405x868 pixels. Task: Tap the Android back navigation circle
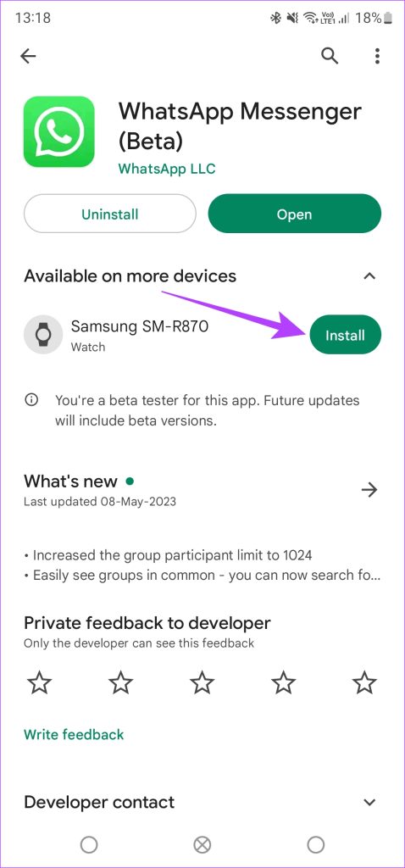tap(316, 845)
